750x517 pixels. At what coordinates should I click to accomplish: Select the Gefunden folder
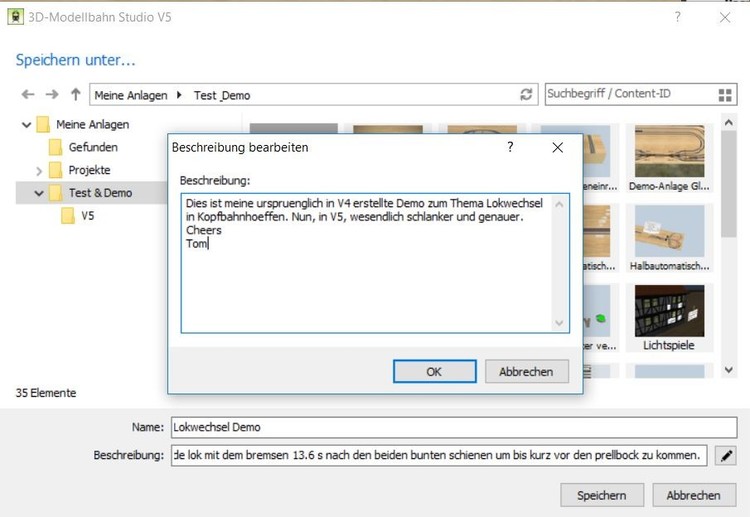[x=93, y=147]
